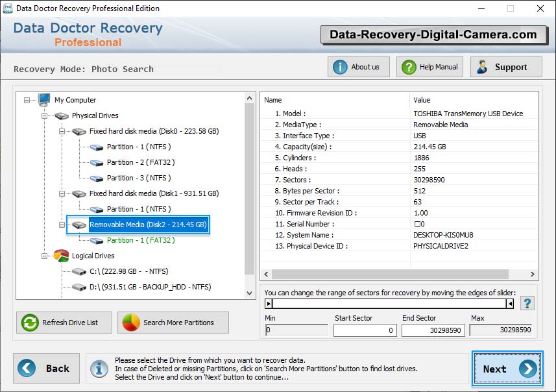Click the Min value field
The image size is (556, 392).
click(x=296, y=330)
